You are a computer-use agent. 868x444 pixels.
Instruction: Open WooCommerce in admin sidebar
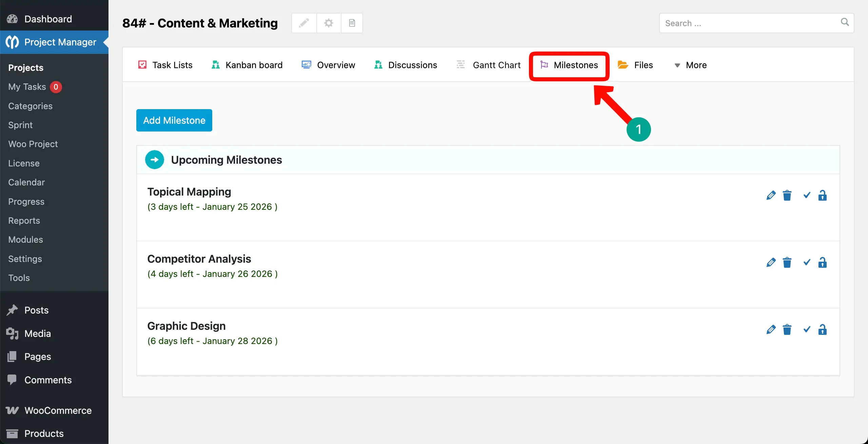coord(58,410)
